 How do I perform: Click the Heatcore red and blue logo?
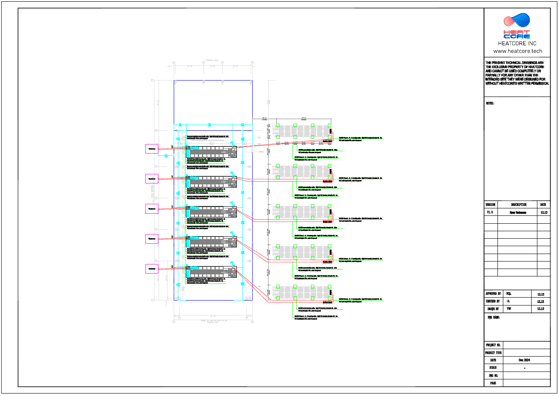pos(517,26)
